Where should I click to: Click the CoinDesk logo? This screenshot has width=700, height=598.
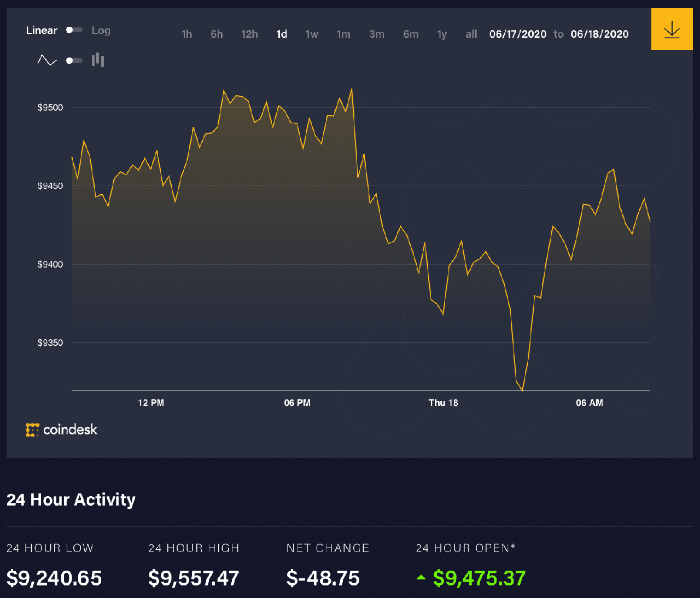click(x=61, y=429)
